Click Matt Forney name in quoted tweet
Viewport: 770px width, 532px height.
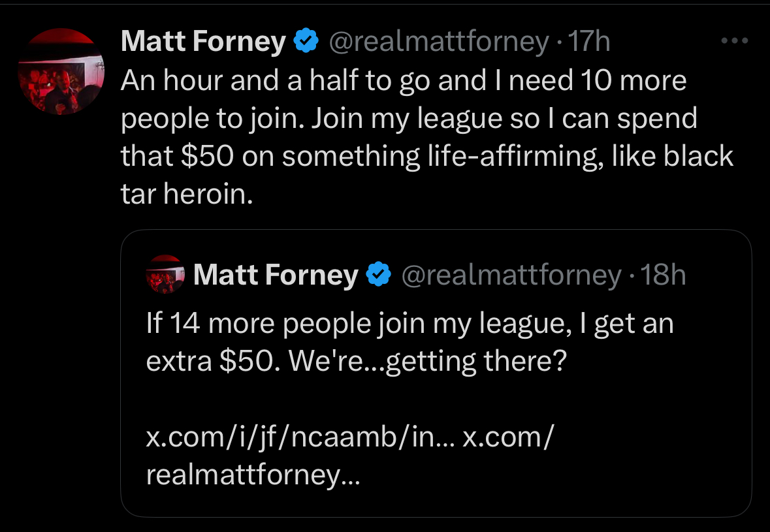[x=276, y=275]
